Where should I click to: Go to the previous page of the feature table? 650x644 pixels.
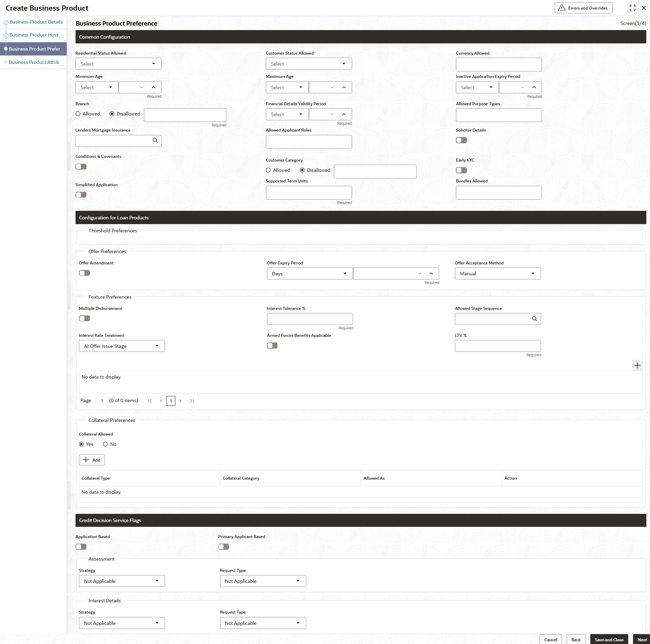pos(161,401)
